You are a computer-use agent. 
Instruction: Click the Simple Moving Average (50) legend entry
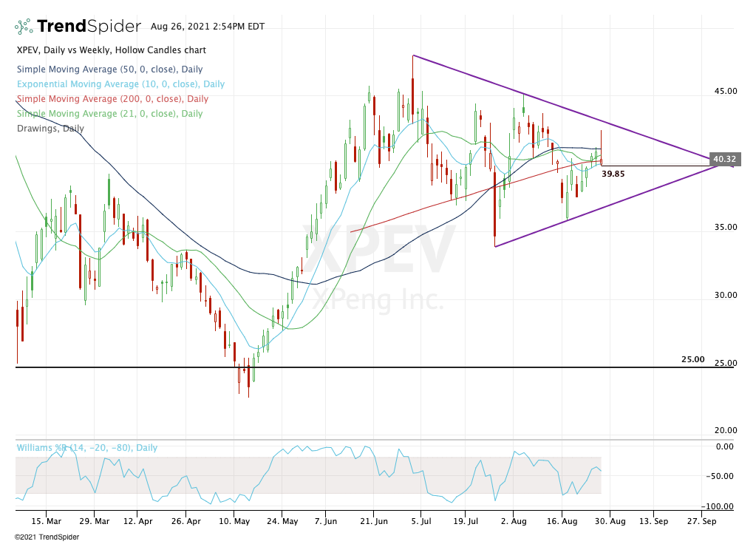pyautogui.click(x=109, y=69)
